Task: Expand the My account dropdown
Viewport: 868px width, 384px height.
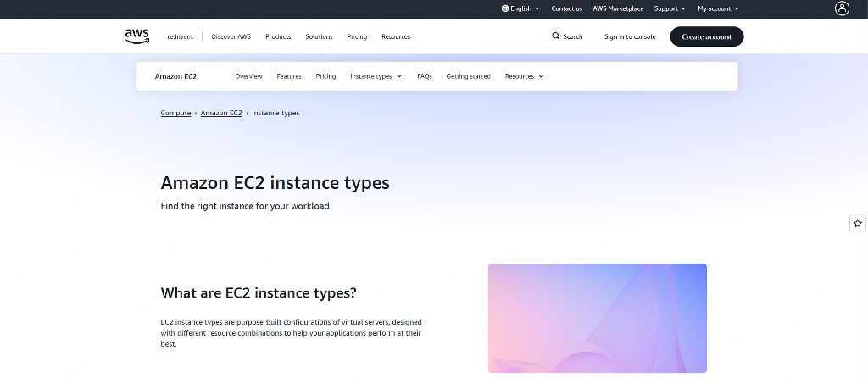Action: [718, 8]
